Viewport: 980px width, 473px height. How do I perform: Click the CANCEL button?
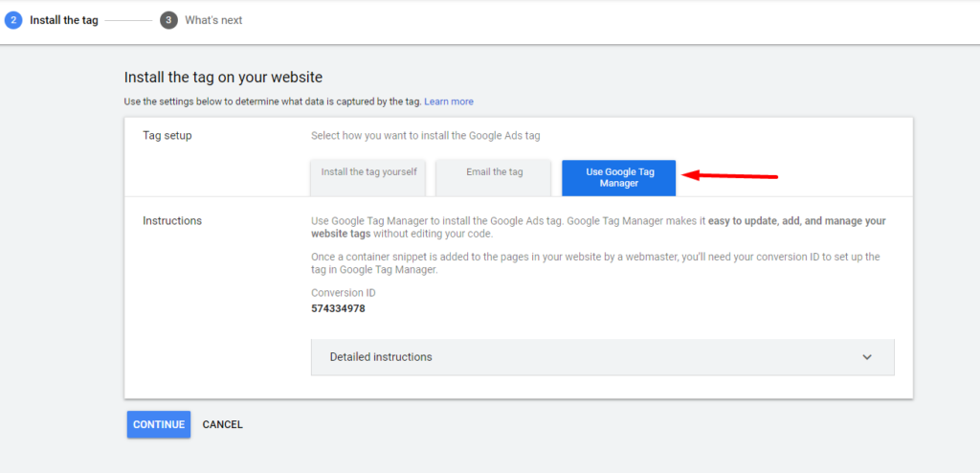[x=222, y=425]
